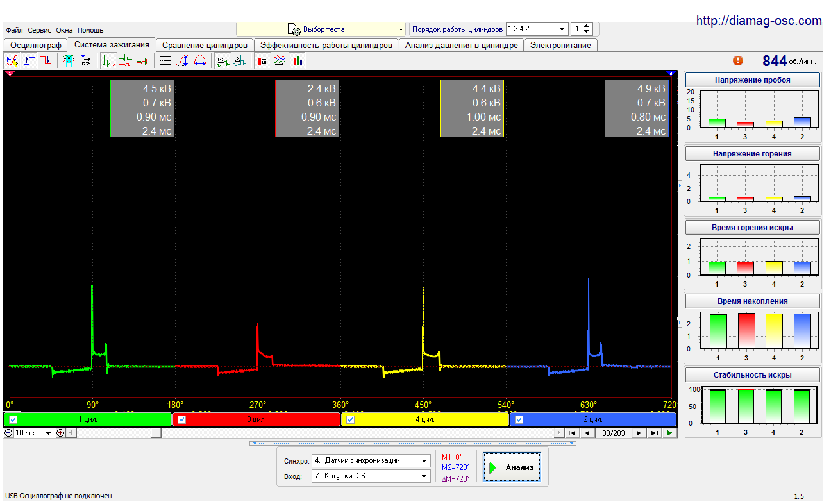Open the Помощь menu

coord(90,30)
